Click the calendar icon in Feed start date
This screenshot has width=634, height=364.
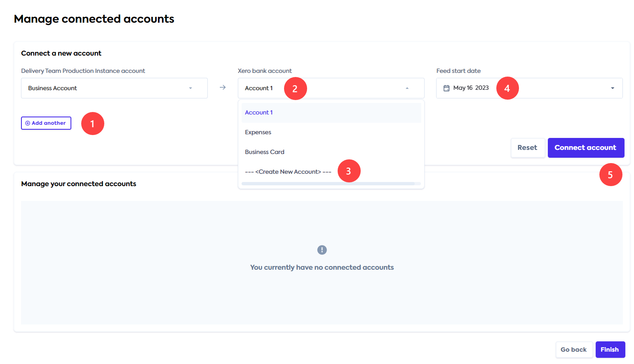(446, 88)
